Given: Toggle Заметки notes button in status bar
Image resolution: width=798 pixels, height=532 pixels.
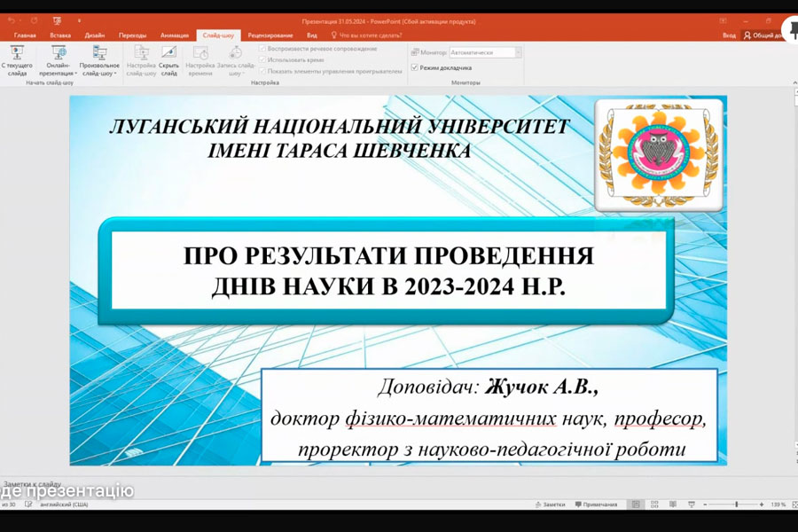Looking at the screenshot, I should tap(550, 505).
